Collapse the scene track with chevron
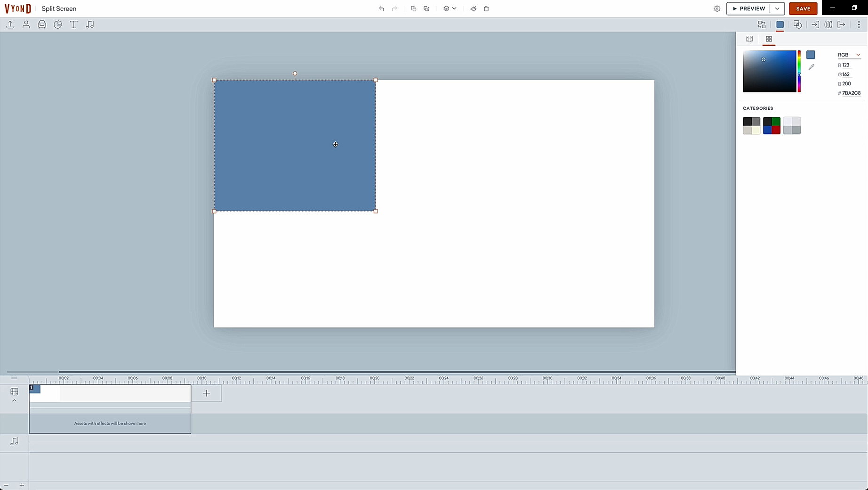This screenshot has width=868, height=490. pos(14,400)
